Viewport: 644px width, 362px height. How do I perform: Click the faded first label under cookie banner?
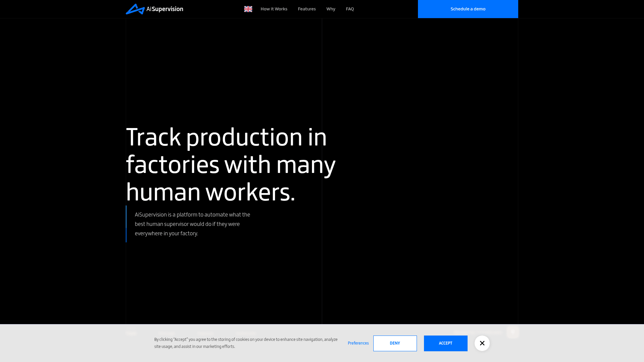(x=131, y=333)
